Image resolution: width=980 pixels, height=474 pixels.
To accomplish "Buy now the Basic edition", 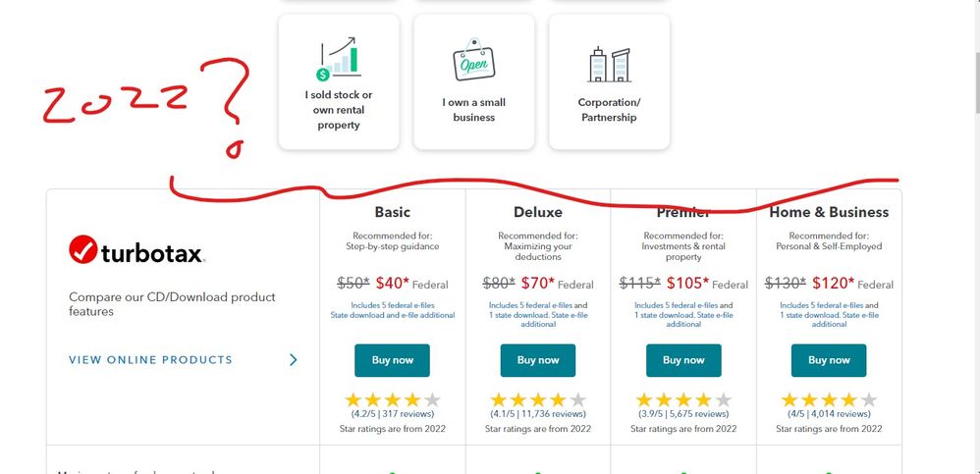I will tap(393, 360).
